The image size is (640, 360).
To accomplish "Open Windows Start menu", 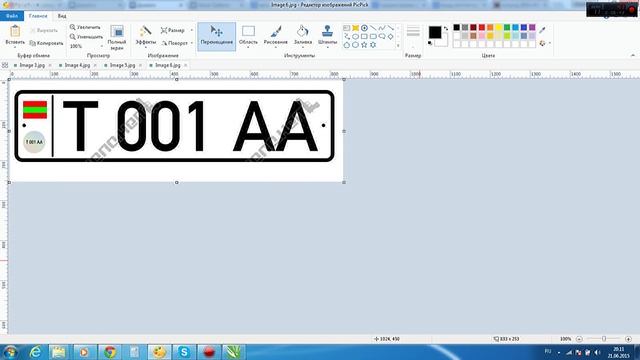I will click(10, 352).
